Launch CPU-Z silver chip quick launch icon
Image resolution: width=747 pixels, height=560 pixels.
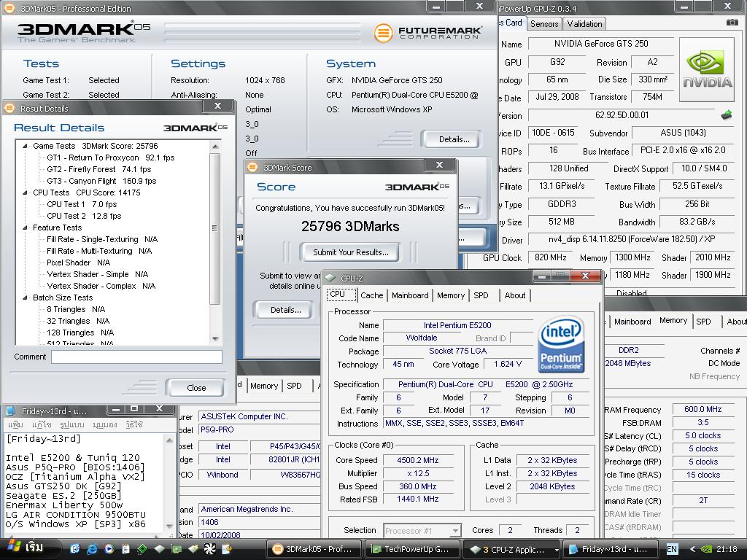(x=159, y=548)
